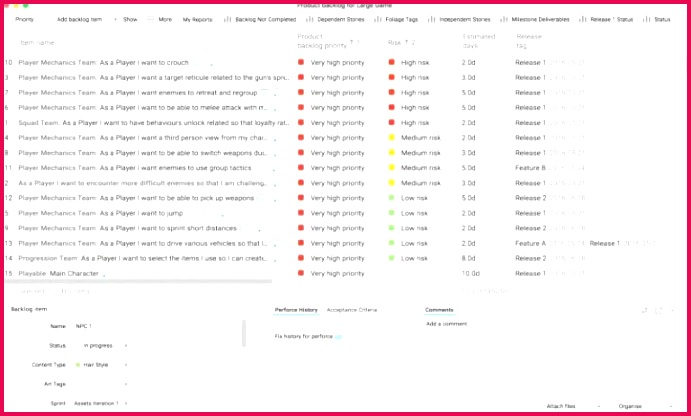Select row 'encounter more difficult enemies'
The height and width of the screenshot is (416, 691).
pos(143,183)
